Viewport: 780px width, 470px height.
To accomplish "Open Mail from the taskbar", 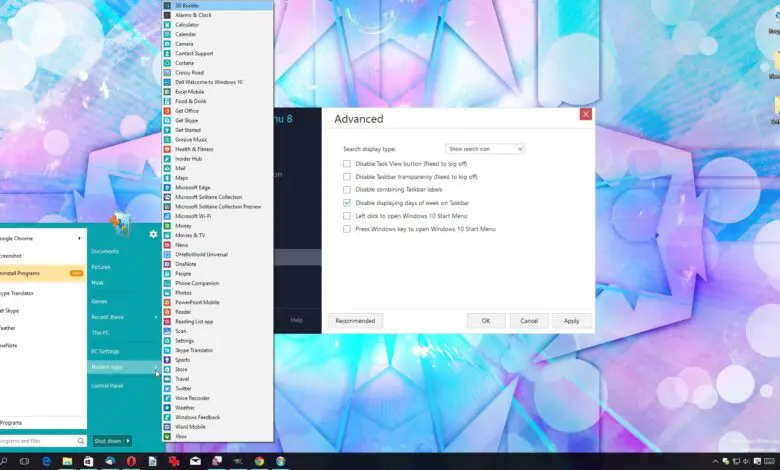I will click(195, 462).
